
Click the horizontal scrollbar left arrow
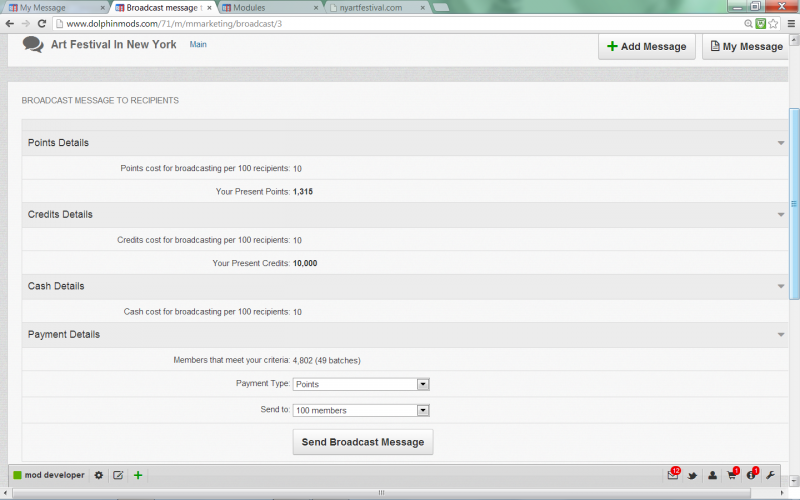click(5, 493)
